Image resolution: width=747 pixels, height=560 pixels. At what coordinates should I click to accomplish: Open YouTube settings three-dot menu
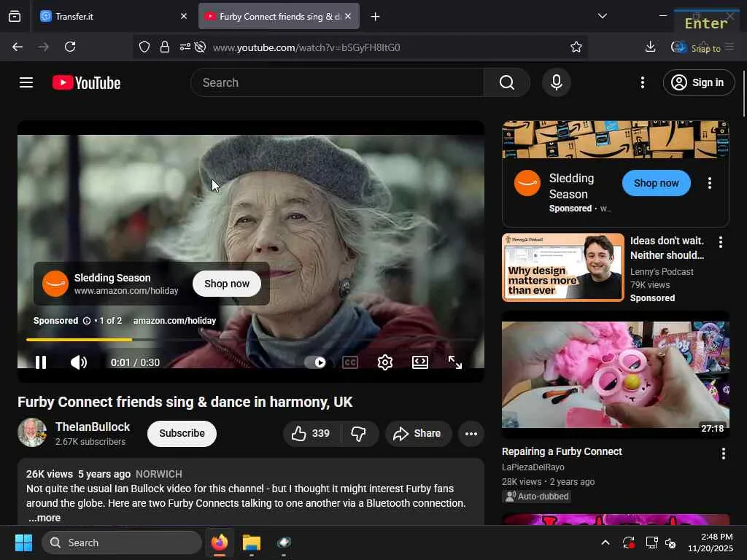[x=642, y=82]
